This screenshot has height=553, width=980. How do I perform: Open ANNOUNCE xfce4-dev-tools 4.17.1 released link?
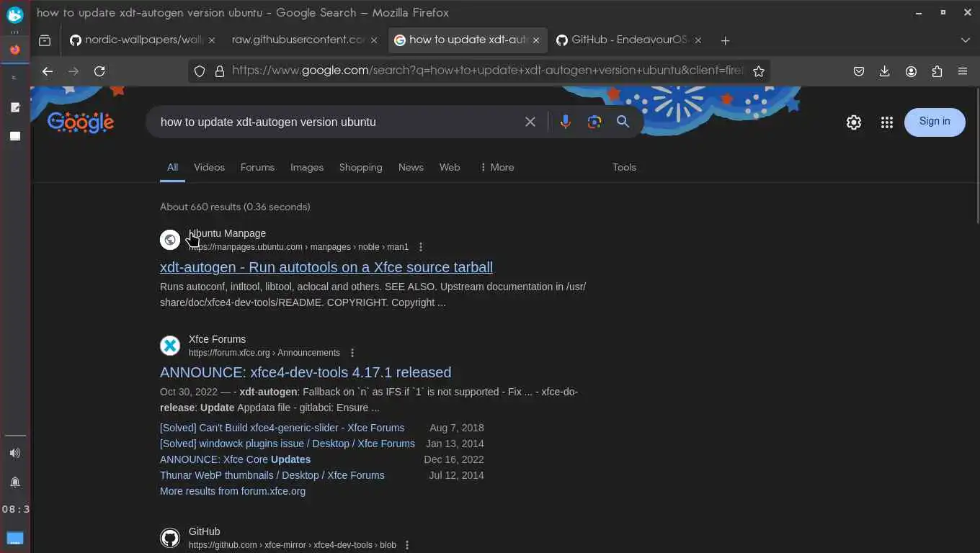[306, 372]
